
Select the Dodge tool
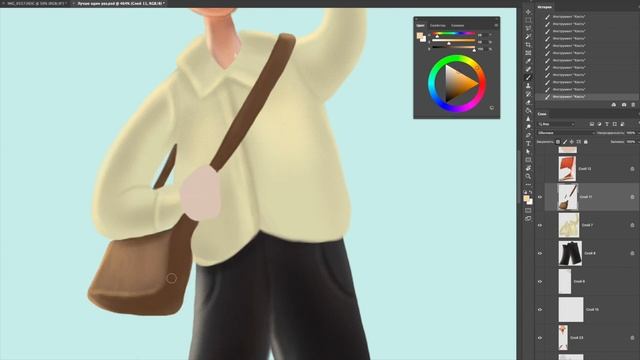tap(528, 127)
